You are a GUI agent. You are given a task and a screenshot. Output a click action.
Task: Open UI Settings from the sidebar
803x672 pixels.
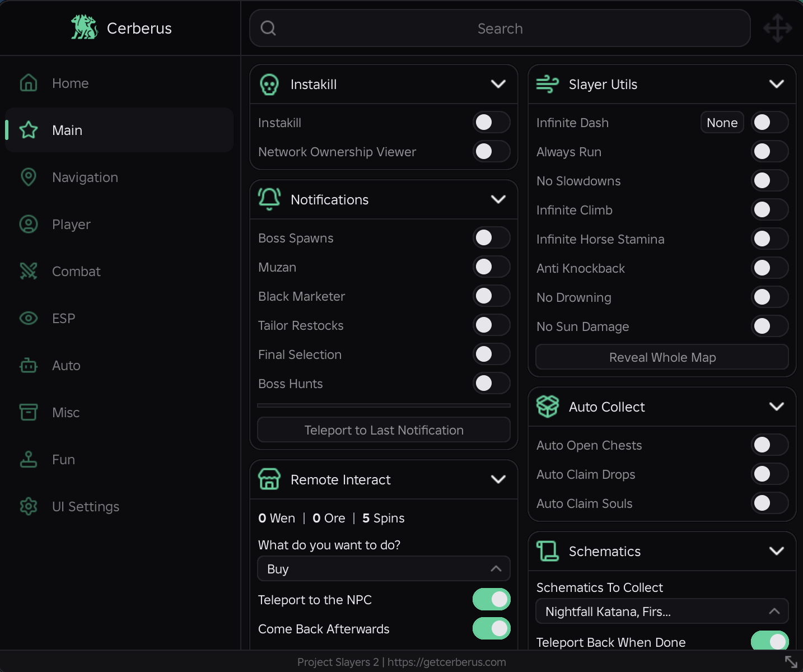click(119, 506)
